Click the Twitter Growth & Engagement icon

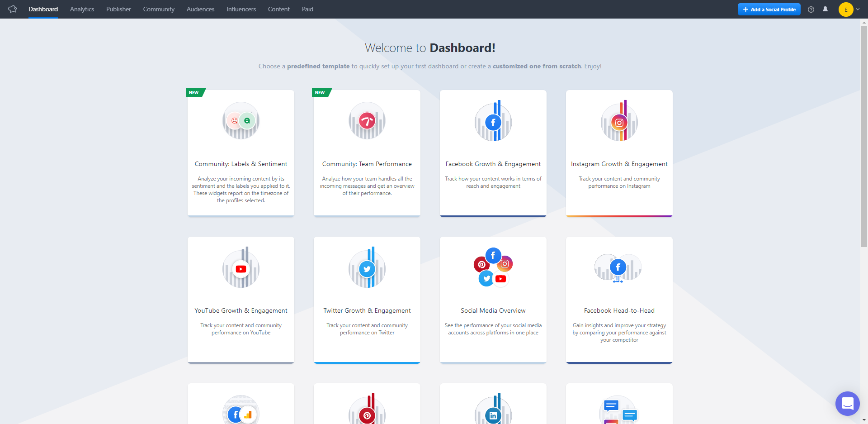367,268
